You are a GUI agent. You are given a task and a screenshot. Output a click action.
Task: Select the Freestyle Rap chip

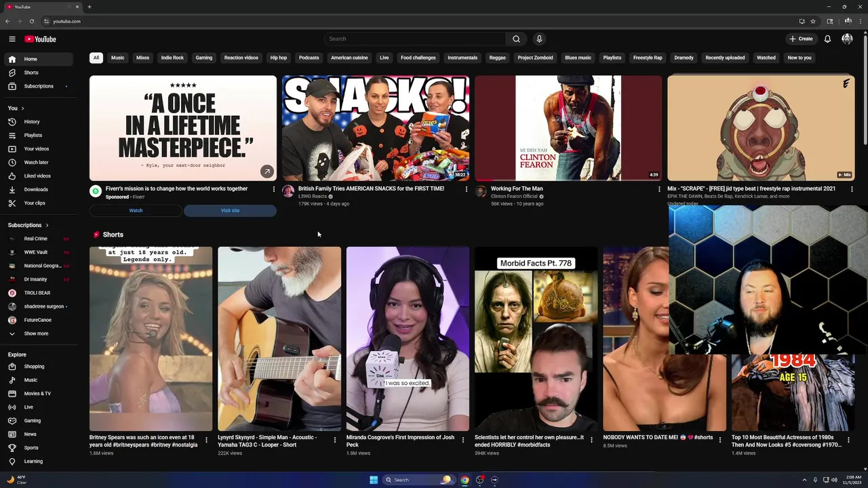648,58
